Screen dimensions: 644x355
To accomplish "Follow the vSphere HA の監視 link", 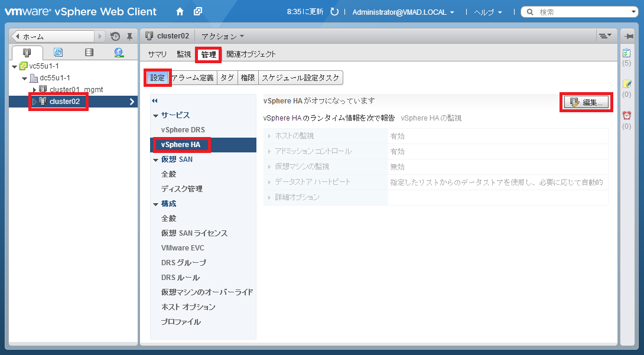I will (x=431, y=118).
